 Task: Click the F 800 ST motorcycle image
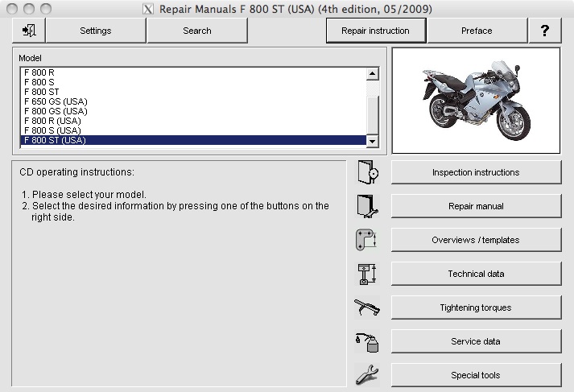point(476,101)
